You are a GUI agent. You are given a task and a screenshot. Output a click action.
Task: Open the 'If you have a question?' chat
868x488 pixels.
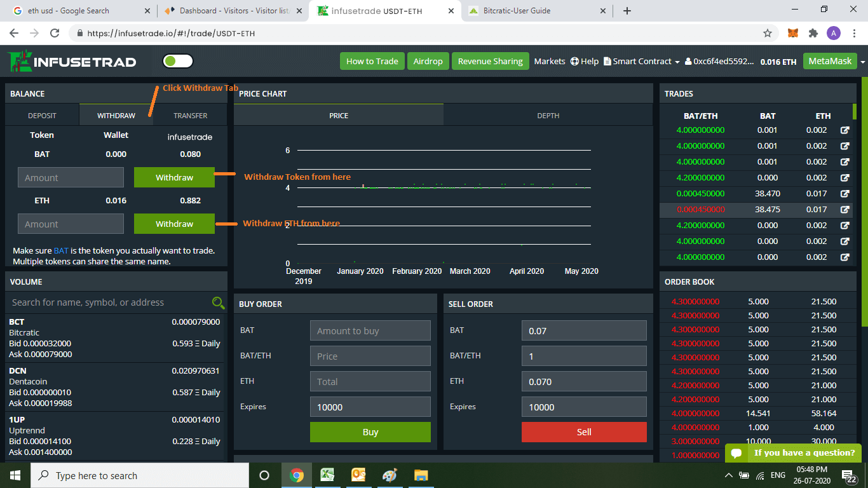793,453
